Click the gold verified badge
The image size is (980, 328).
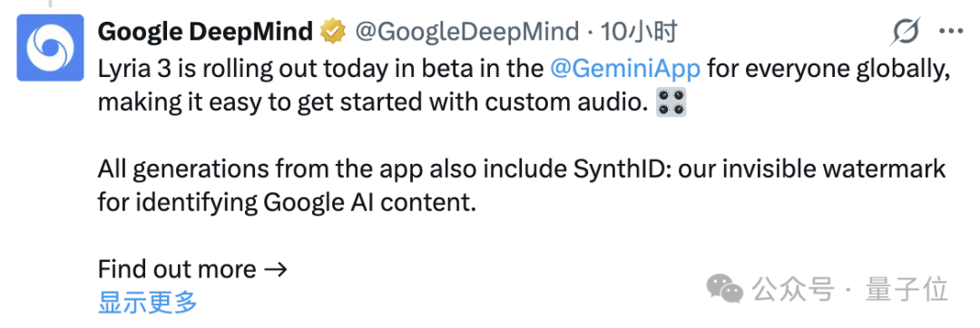tap(333, 31)
